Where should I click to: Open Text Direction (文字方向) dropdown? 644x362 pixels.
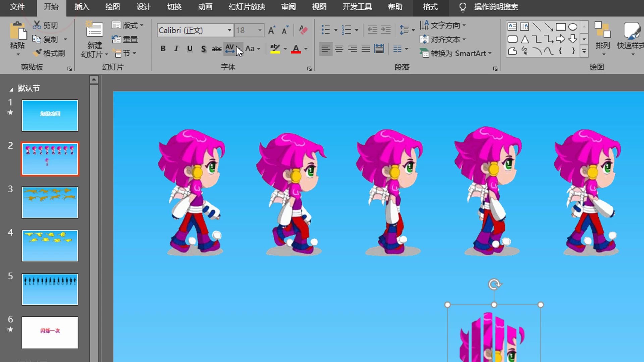click(442, 25)
